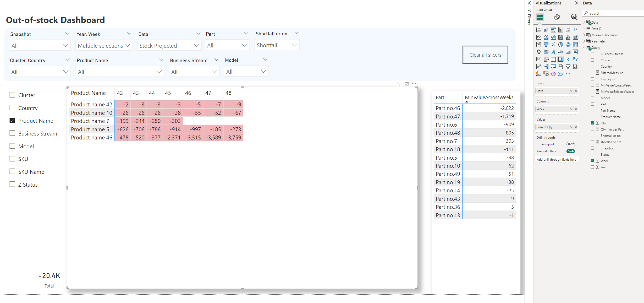Click the Search box in Data pane
This screenshot has width=644, height=303.
pyautogui.click(x=613, y=13)
